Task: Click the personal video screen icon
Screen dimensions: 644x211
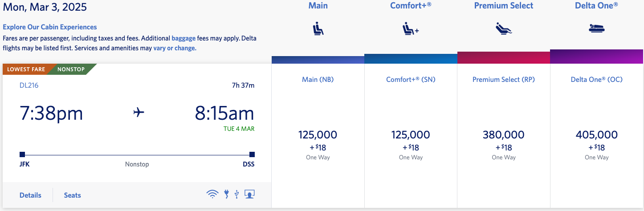Action: point(249,194)
